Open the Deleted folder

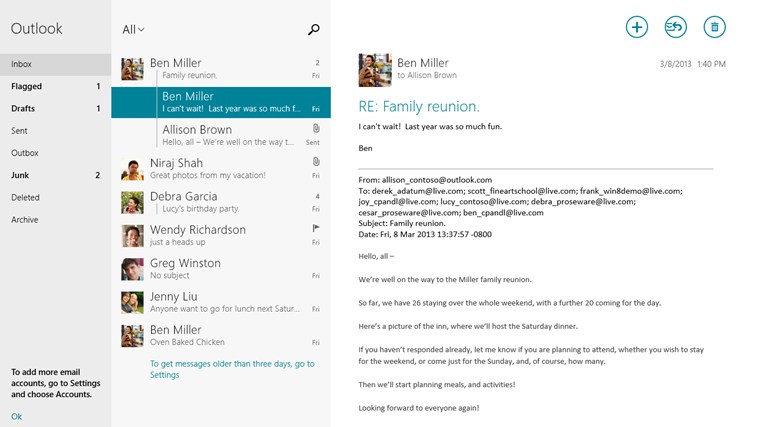pyautogui.click(x=56, y=198)
